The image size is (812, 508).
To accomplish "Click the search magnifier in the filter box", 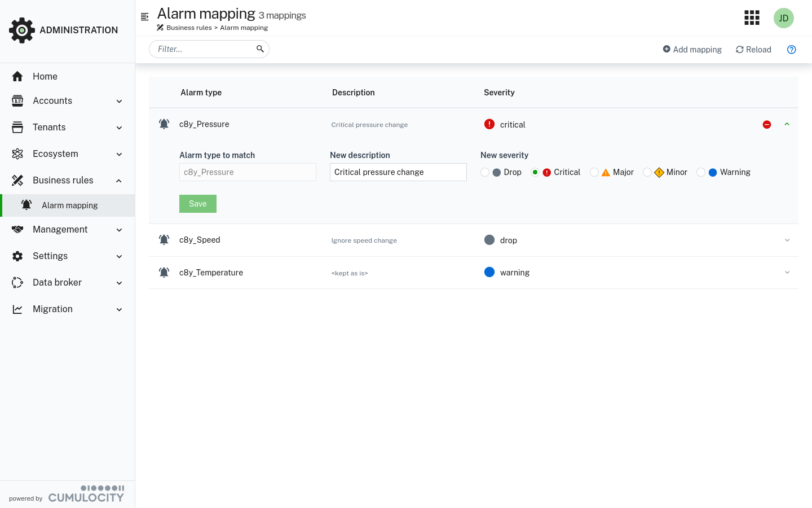I will (x=260, y=49).
